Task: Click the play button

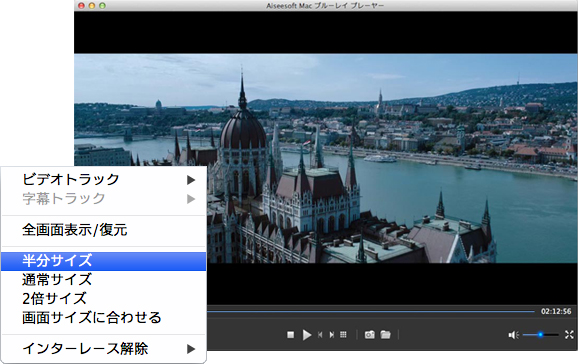Action: 306,334
